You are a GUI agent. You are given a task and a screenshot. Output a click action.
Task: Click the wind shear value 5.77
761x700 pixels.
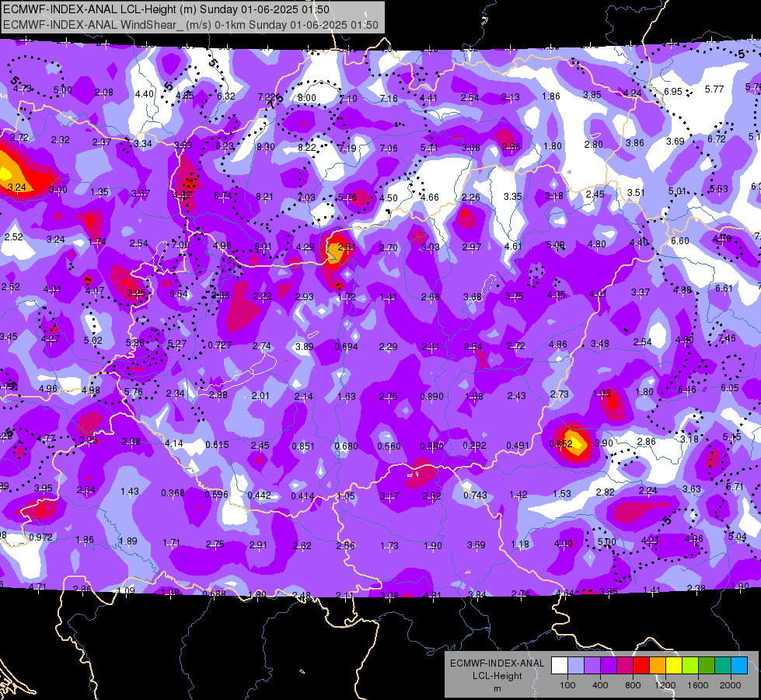click(x=714, y=89)
